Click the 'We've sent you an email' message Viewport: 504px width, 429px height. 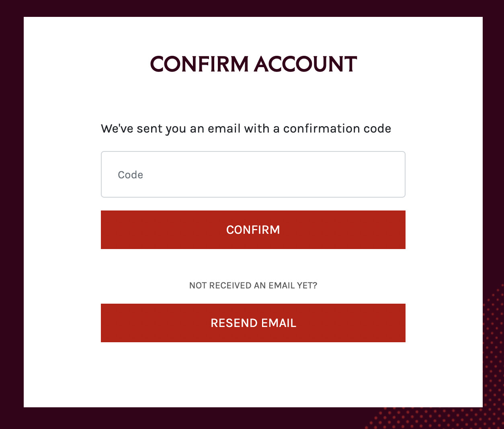[x=246, y=129]
